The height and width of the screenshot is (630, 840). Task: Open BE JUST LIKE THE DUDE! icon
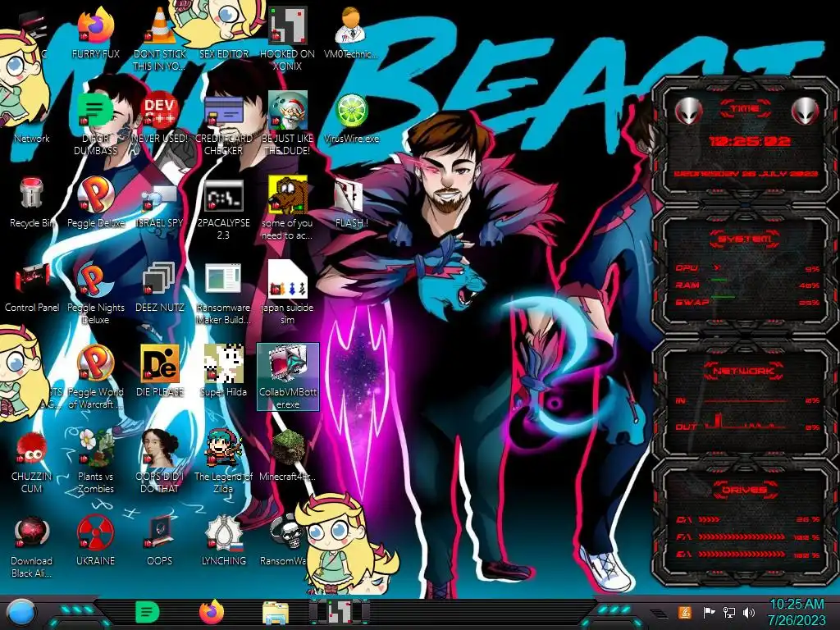(x=287, y=123)
